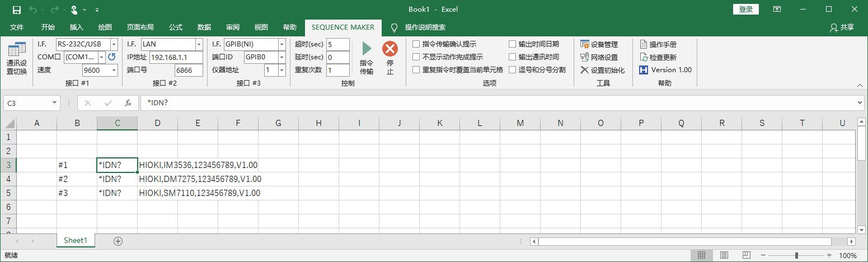Open 网络设置 tool
Viewport: 868px width, 262px height.
pos(599,57)
